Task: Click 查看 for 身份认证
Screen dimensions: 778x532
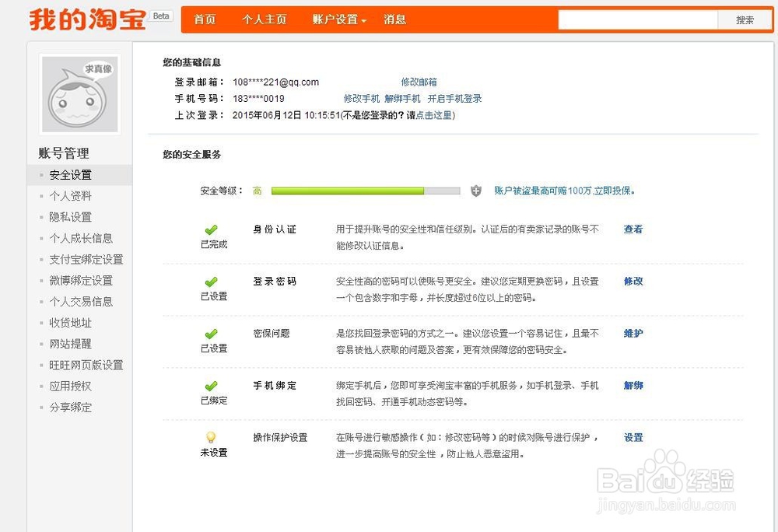Action: pos(633,229)
